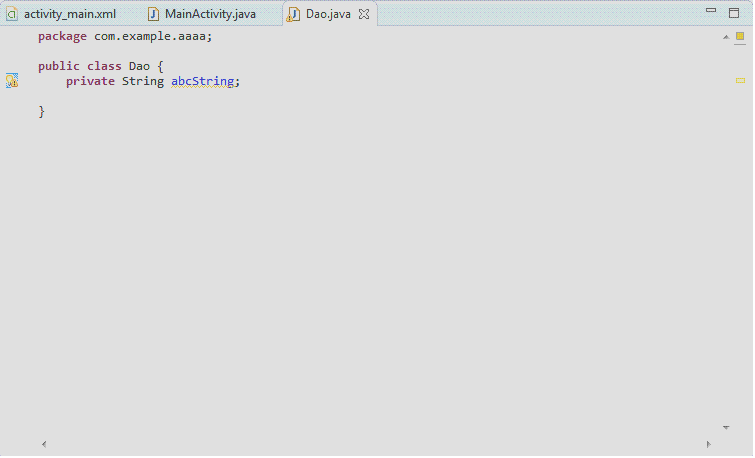The image size is (755, 458).
Task: Click the activity_main.xml file icon
Action: [x=12, y=14]
